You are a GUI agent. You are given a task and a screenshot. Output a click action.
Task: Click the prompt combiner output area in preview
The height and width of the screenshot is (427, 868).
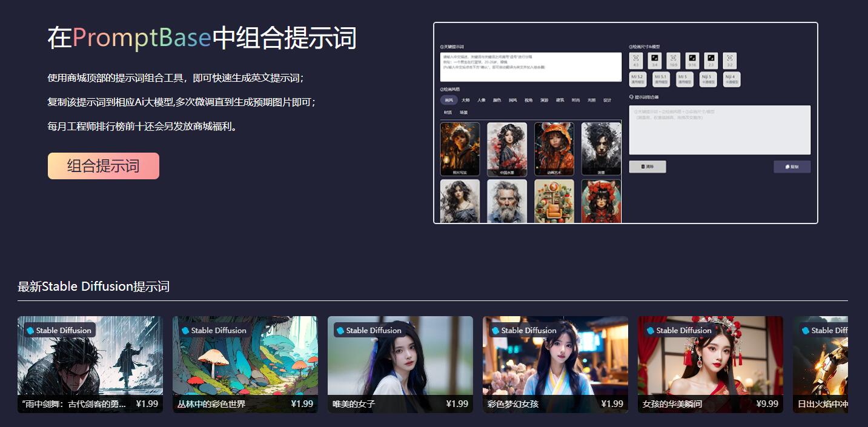click(720, 130)
